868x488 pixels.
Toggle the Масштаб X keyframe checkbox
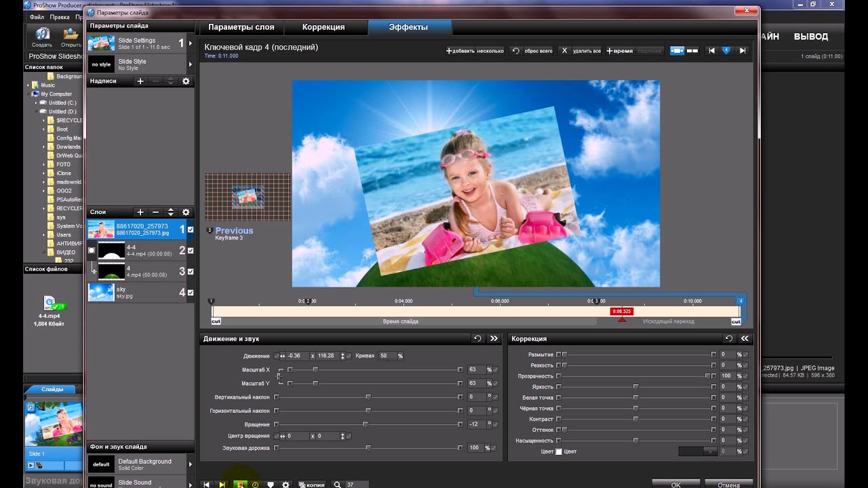click(x=494, y=369)
